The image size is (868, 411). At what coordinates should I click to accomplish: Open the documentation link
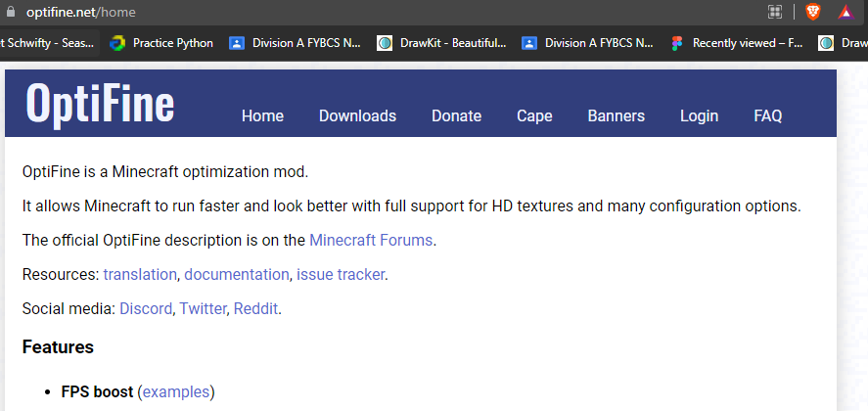coord(237,275)
